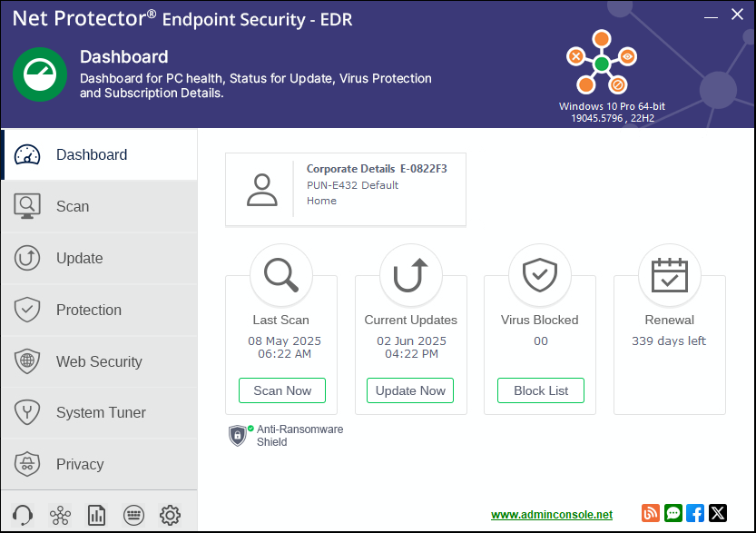Open the reports chart icon
Screen dimensions: 756x533
coord(97,516)
